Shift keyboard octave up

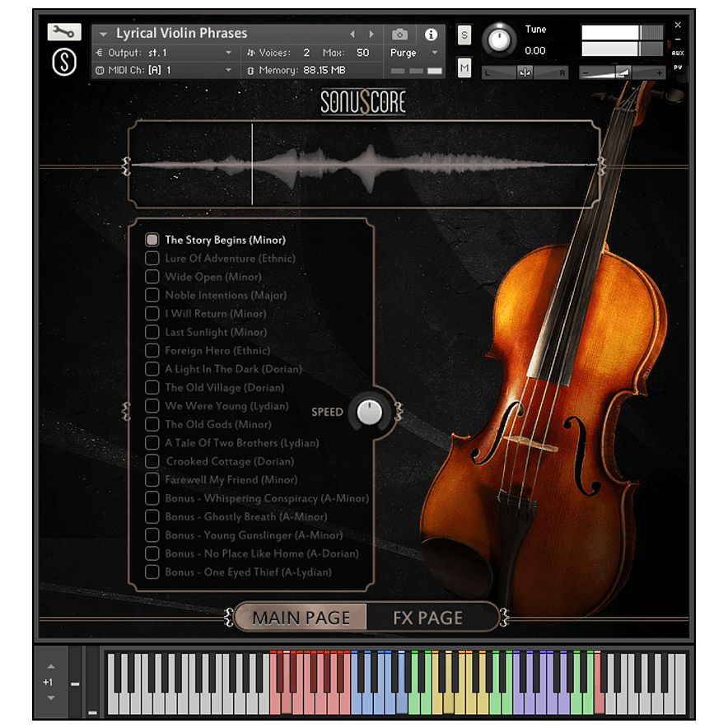(x=51, y=667)
